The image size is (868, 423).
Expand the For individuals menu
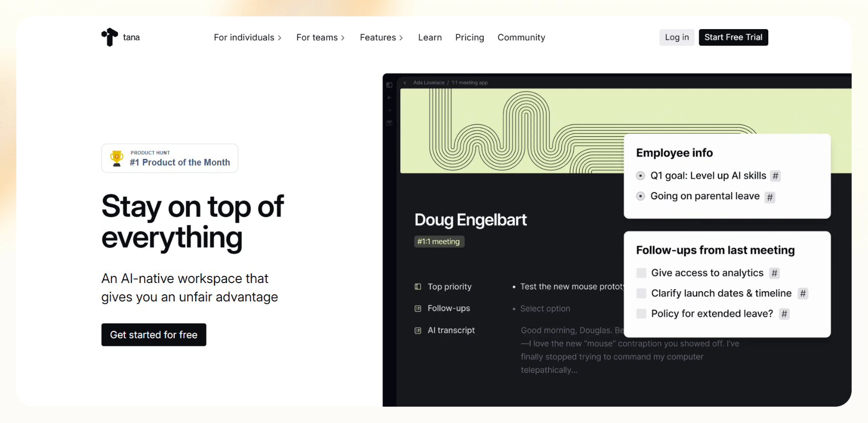coord(248,37)
